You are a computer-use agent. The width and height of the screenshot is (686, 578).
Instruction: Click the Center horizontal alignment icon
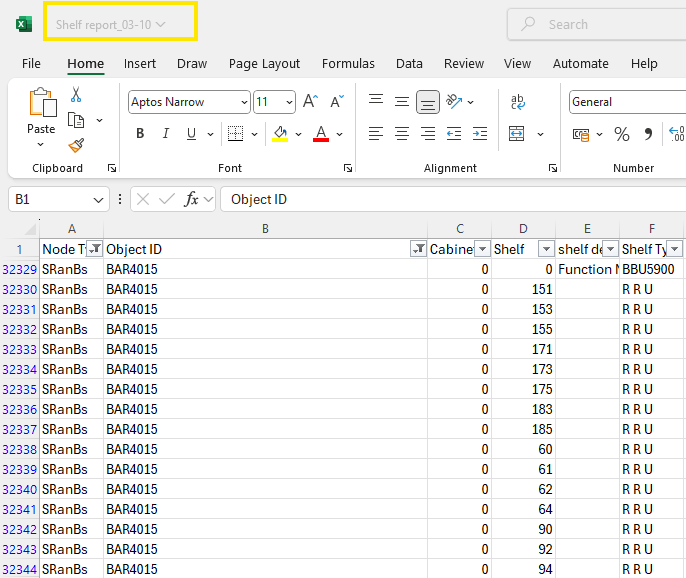coord(402,134)
